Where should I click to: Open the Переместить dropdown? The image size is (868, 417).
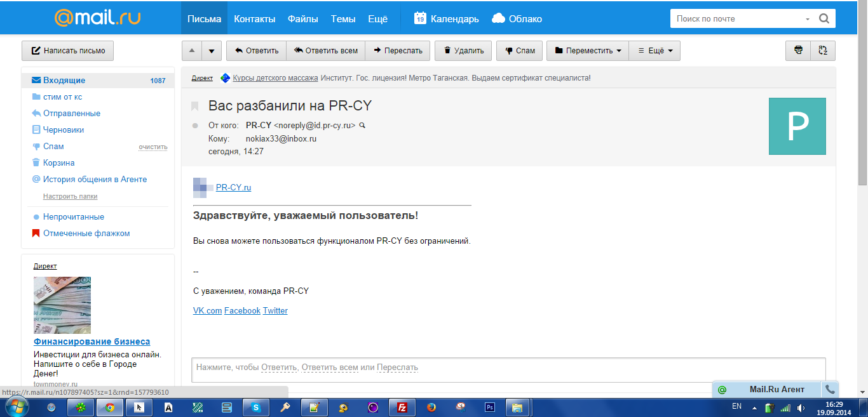click(x=588, y=51)
